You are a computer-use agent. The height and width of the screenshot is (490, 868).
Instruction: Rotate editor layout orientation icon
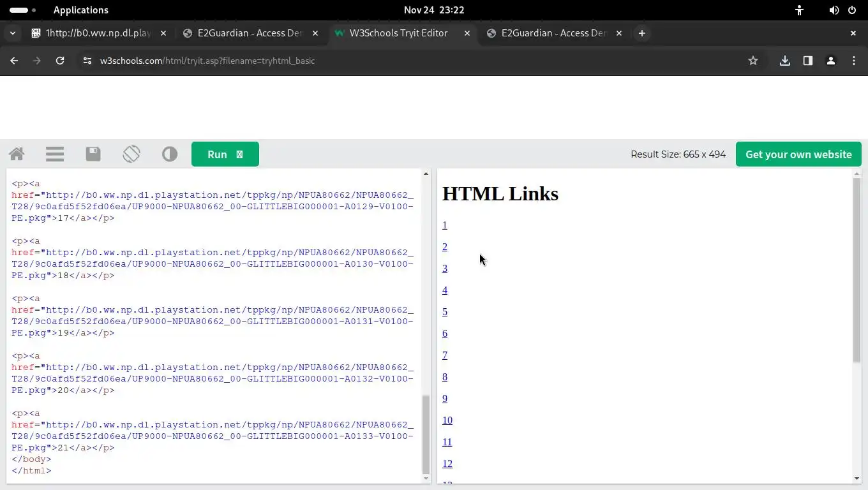coord(131,154)
